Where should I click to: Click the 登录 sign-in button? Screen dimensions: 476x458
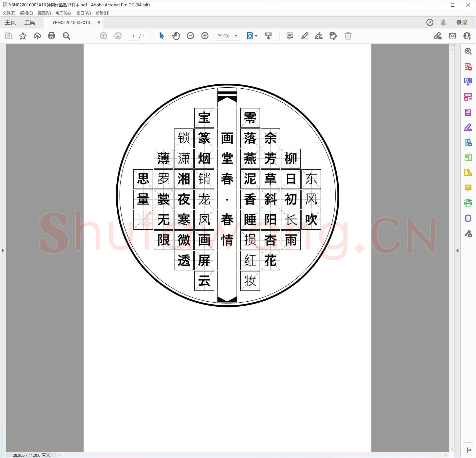coord(462,22)
